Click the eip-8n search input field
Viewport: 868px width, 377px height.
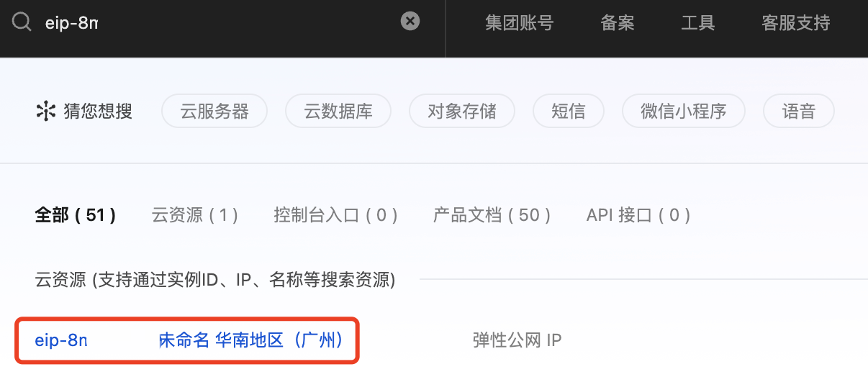coord(216,22)
